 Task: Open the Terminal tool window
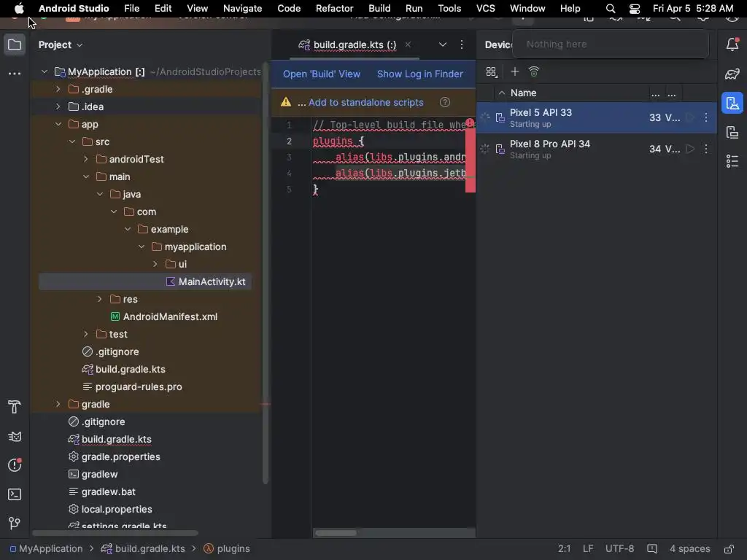(15, 494)
